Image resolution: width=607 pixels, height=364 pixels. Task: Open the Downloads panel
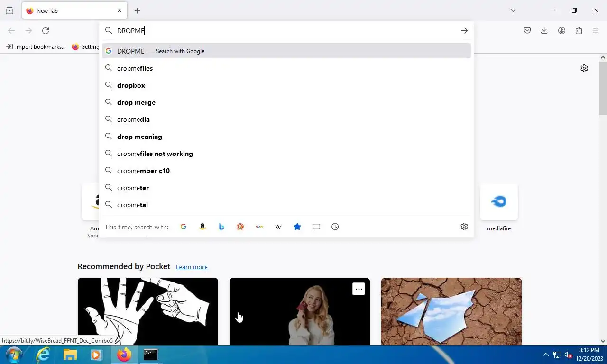click(x=544, y=31)
